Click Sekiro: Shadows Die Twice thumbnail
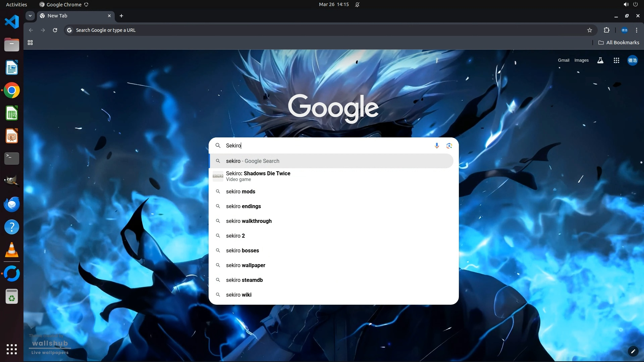Image resolution: width=644 pixels, height=362 pixels. [218, 176]
